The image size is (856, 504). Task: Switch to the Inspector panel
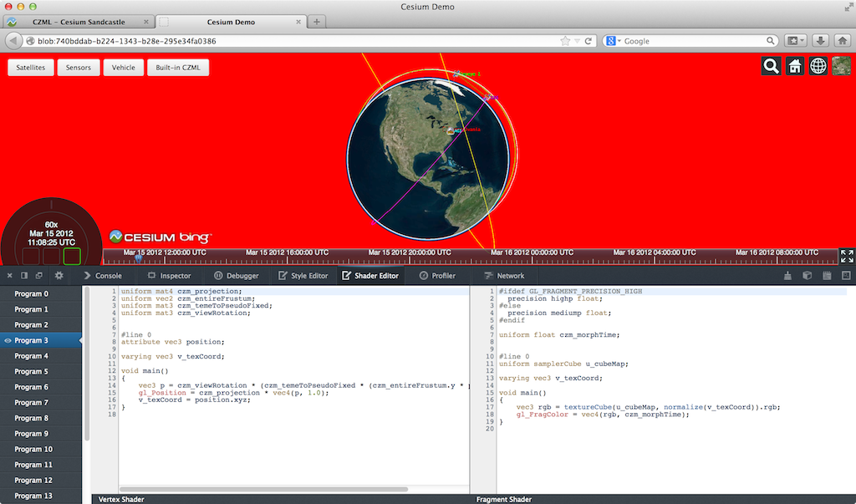(x=169, y=276)
